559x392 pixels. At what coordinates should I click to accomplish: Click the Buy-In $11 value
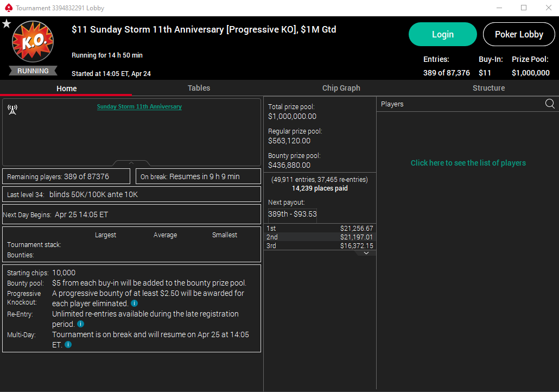pyautogui.click(x=485, y=73)
